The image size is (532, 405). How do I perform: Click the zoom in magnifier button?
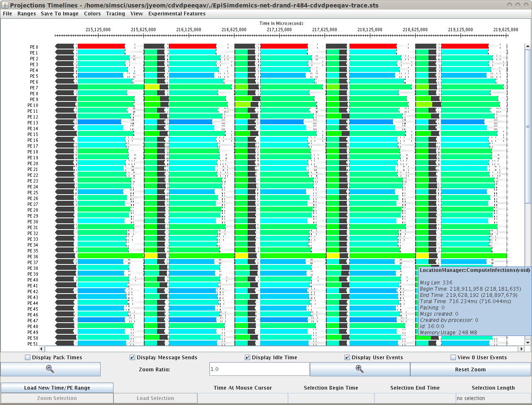(360, 369)
